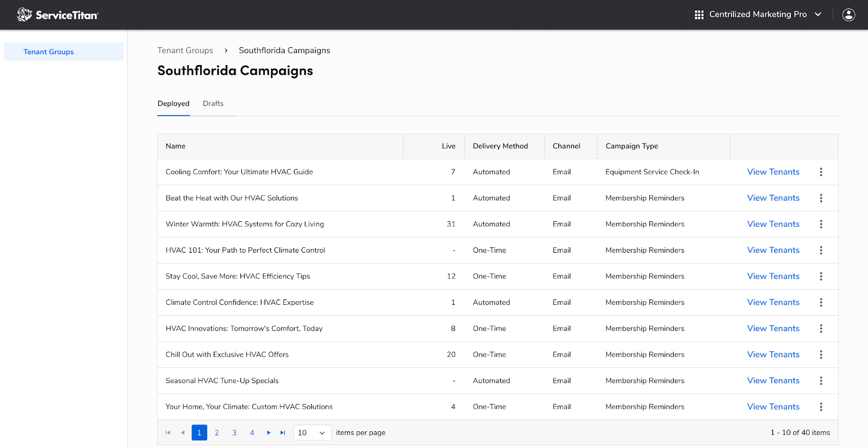Click the Name column header

pyautogui.click(x=280, y=146)
